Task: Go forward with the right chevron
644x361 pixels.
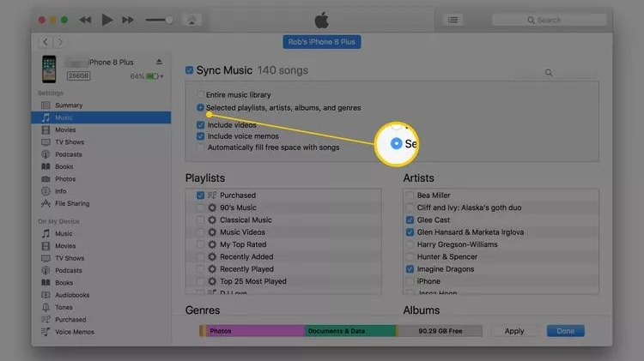Action: (x=60, y=42)
